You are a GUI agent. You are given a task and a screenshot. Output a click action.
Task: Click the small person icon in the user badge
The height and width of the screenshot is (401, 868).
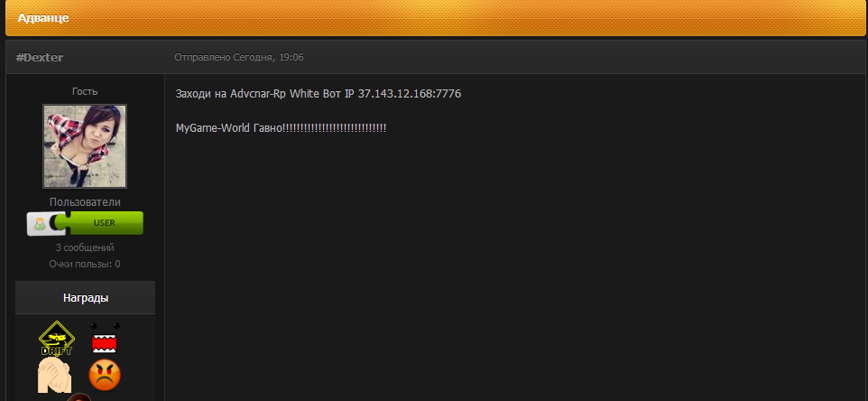40,224
